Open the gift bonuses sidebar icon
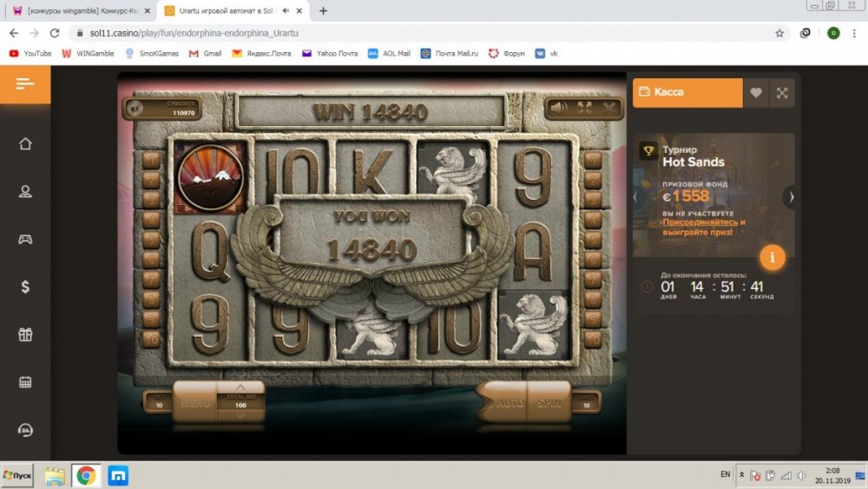868x489 pixels. click(x=25, y=334)
